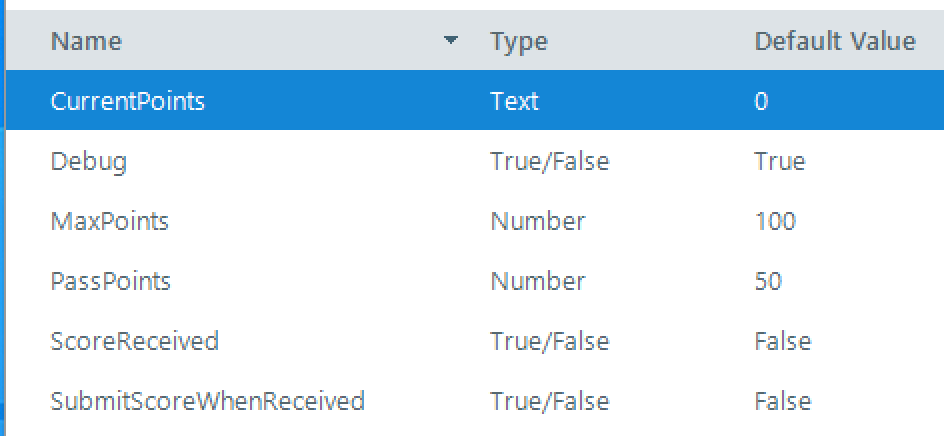The image size is (944, 436).
Task: Click PassPoints' Number type cell
Action: pyautogui.click(x=538, y=281)
